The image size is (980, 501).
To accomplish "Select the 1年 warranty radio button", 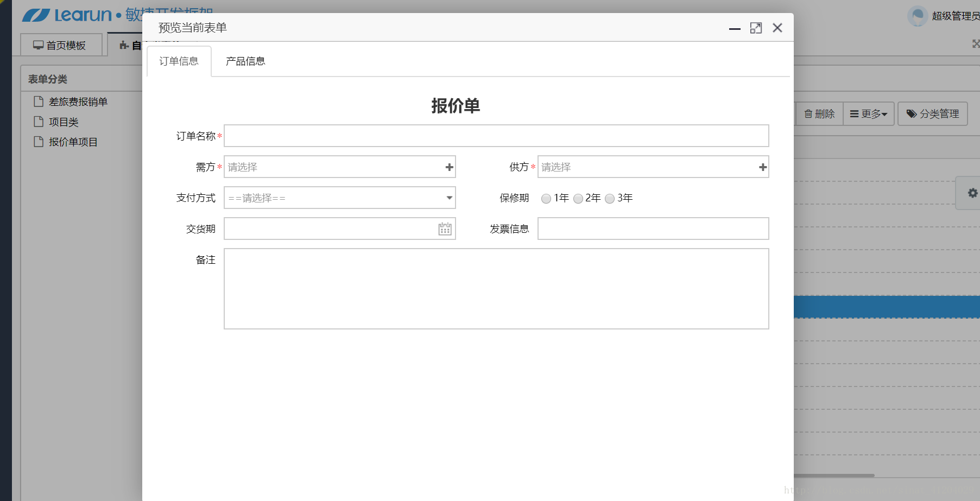I will pos(546,199).
